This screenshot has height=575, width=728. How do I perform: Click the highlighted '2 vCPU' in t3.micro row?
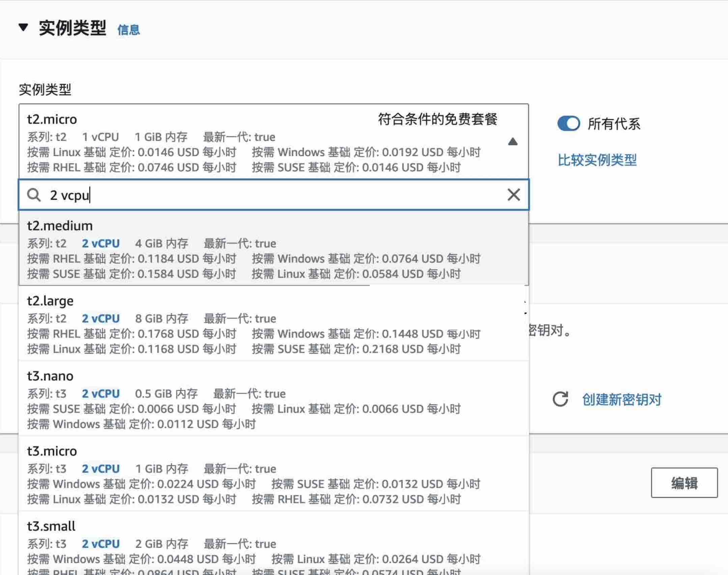point(101,469)
